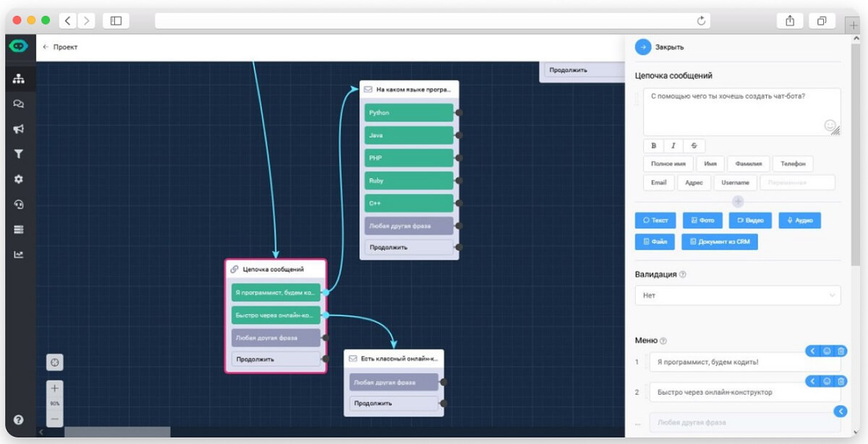Click the Документ из CRM button
The width and height of the screenshot is (868, 444).
tap(719, 242)
